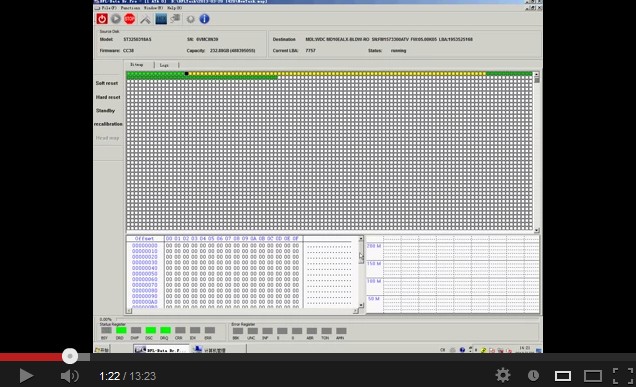Click the ERR status register indicator

pyautogui.click(x=210, y=331)
